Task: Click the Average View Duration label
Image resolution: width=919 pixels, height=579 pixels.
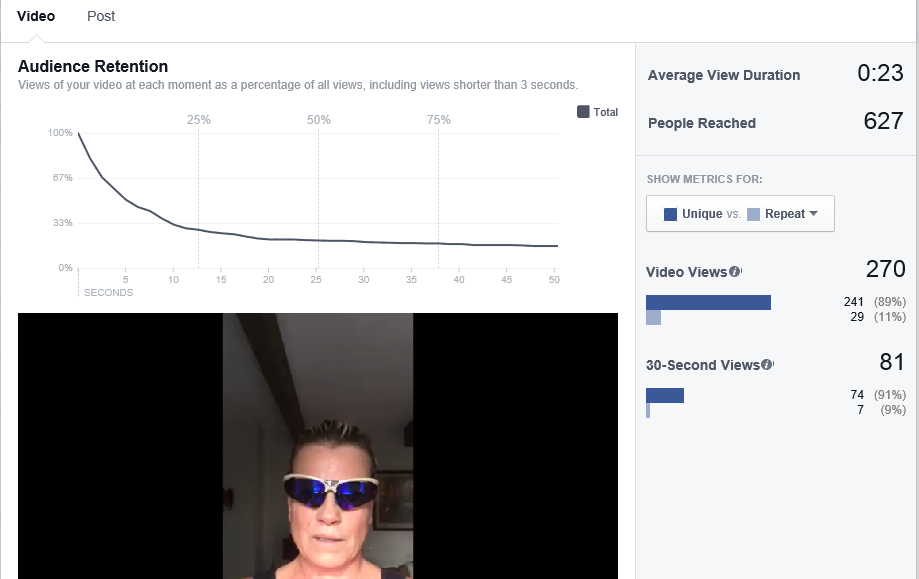Action: point(724,75)
